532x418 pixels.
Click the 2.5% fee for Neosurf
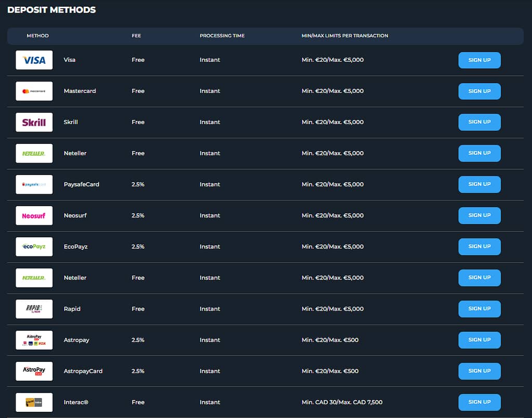[x=138, y=215]
